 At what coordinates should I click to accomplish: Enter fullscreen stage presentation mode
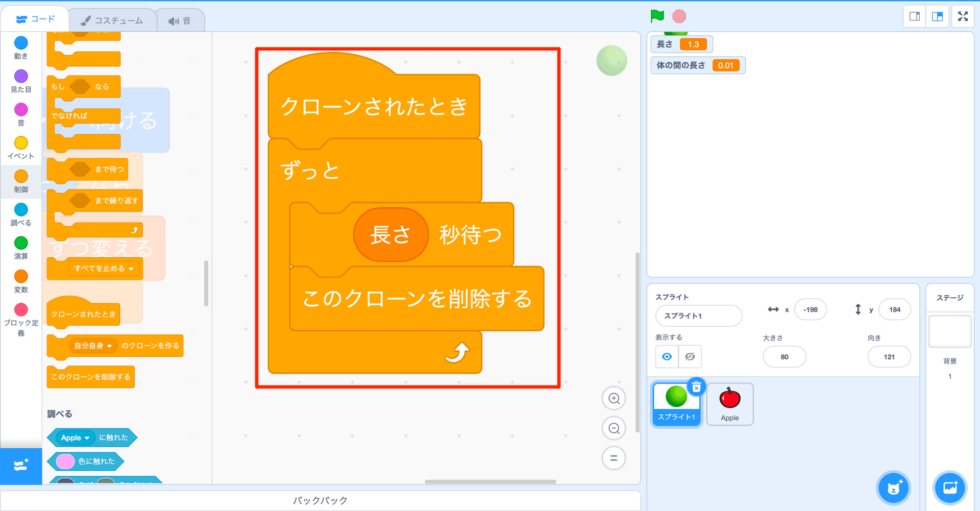[963, 16]
